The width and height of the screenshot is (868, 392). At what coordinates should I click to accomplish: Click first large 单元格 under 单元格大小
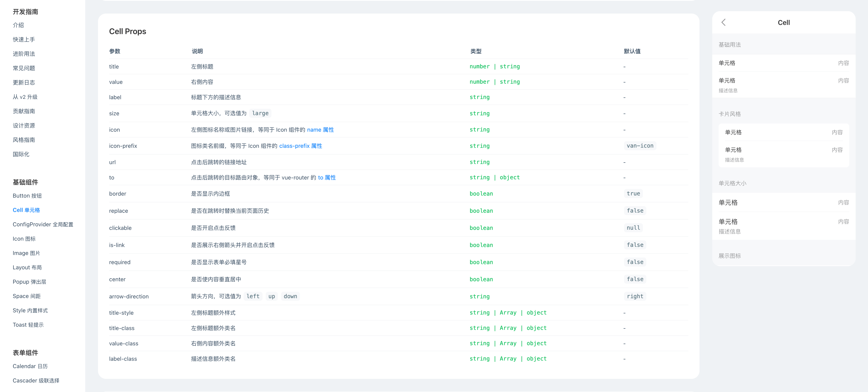point(783,203)
